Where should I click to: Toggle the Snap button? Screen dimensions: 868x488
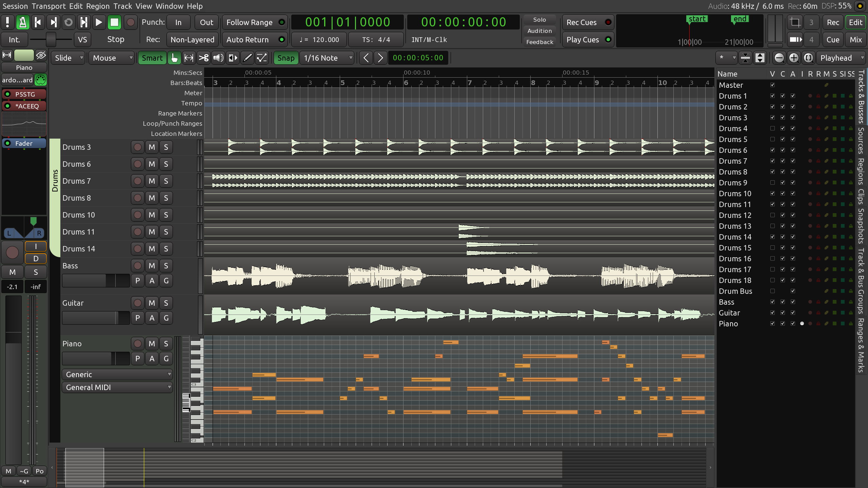(286, 58)
